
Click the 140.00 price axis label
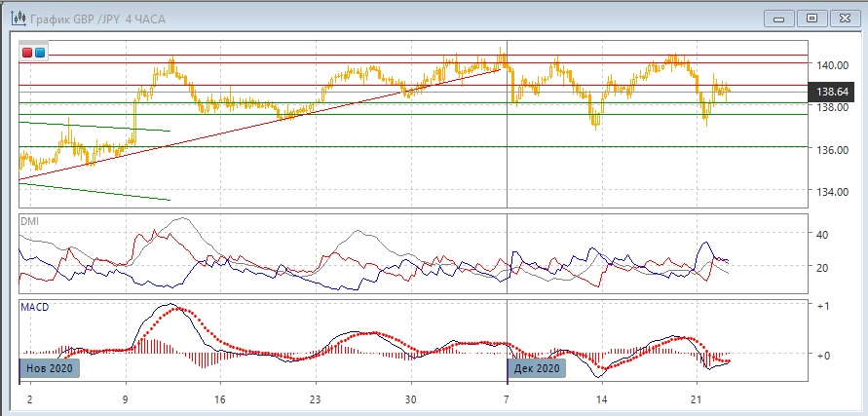click(x=832, y=65)
